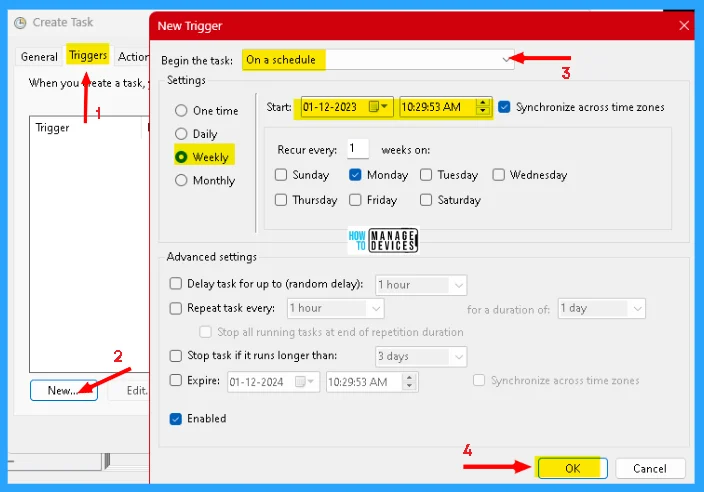The width and height of the screenshot is (704, 492).
Task: Check the Saturday checkbox
Action: point(426,200)
